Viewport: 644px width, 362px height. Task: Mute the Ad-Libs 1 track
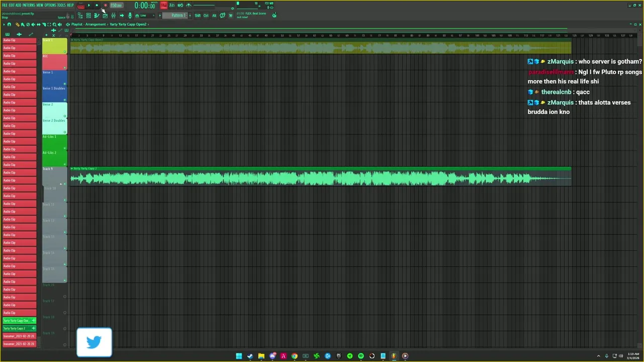click(64, 148)
